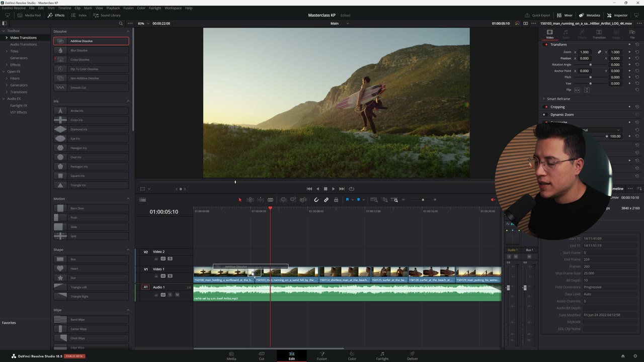Image resolution: width=644 pixels, height=362 pixels.
Task: Toggle Linked Selection chain
Action: point(326,200)
